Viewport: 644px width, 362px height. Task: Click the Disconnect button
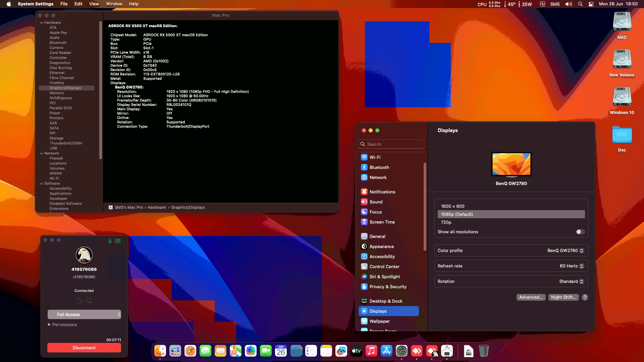pyautogui.click(x=84, y=348)
